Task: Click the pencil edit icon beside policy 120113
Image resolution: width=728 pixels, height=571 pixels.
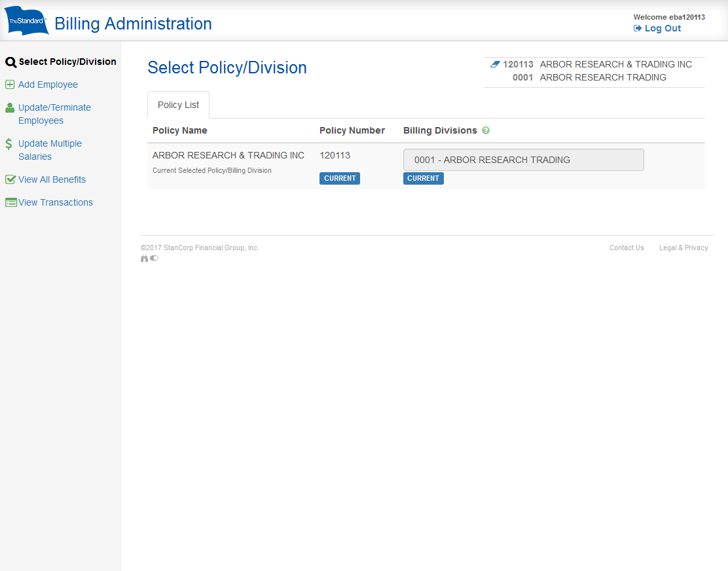Action: click(x=495, y=64)
